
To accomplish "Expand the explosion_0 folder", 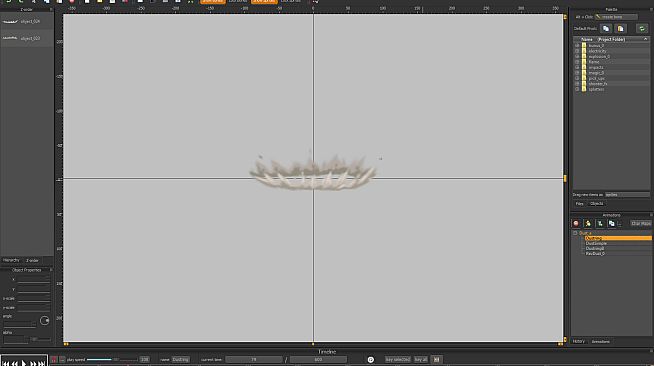I will click(577, 56).
